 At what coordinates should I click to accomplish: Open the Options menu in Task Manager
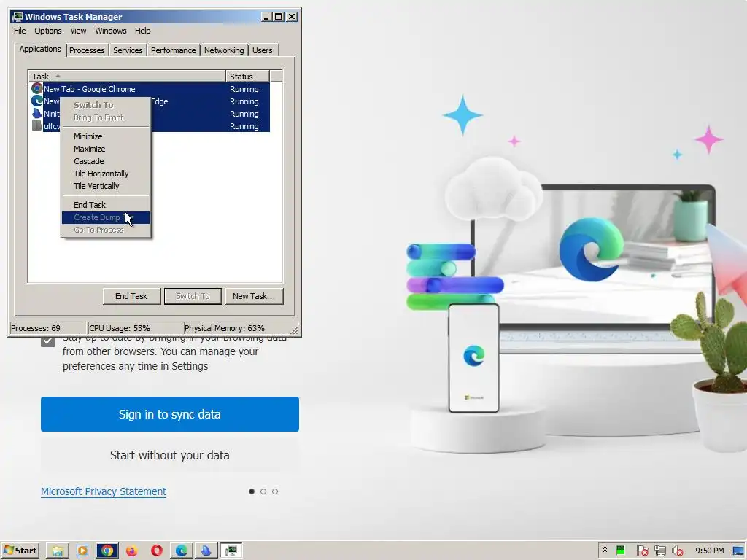47,31
